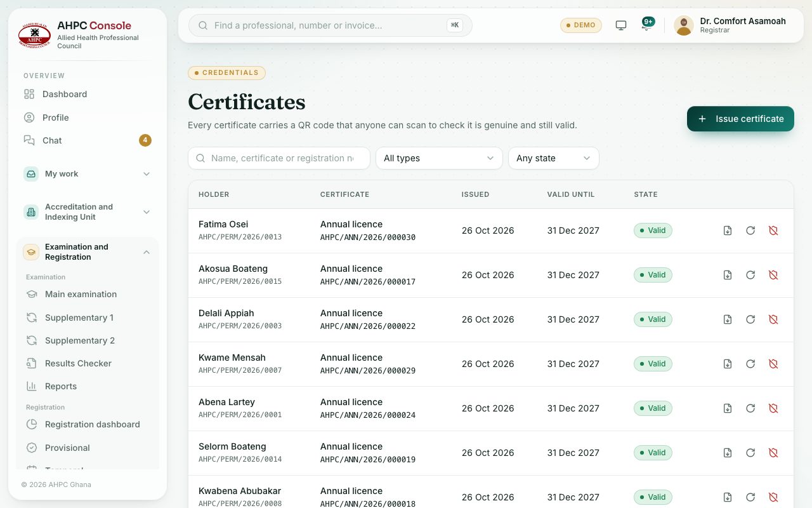Go to Dashboard

pyautogui.click(x=88, y=94)
